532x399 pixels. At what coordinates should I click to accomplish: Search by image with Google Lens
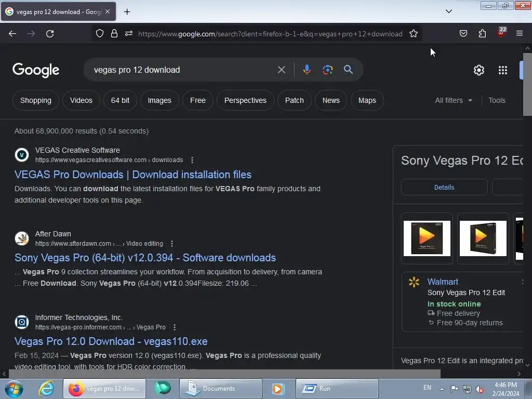(x=327, y=70)
